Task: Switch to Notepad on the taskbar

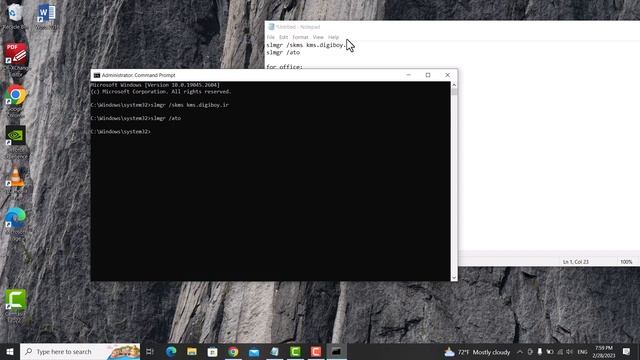Action: click(275, 351)
